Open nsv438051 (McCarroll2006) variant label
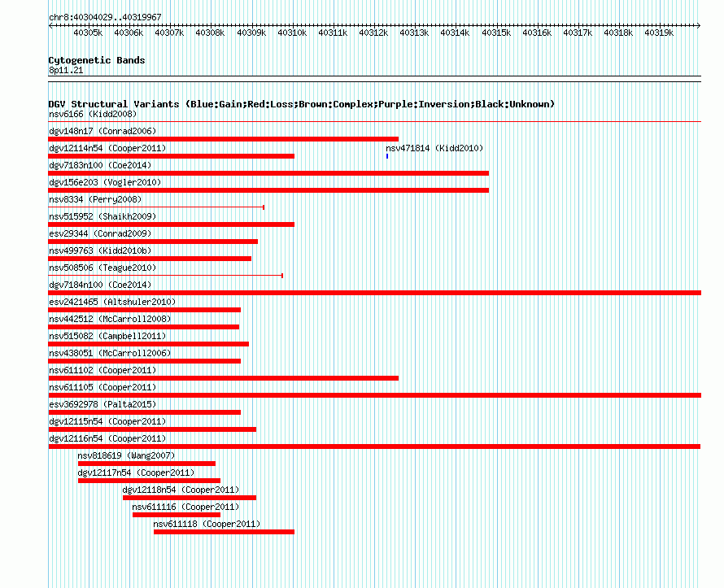 pyautogui.click(x=110, y=354)
